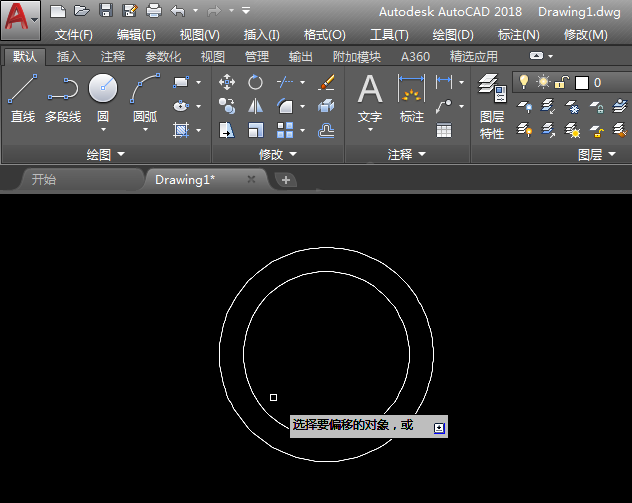Click the Erase tool icon
This screenshot has width=632, height=503.
click(325, 81)
